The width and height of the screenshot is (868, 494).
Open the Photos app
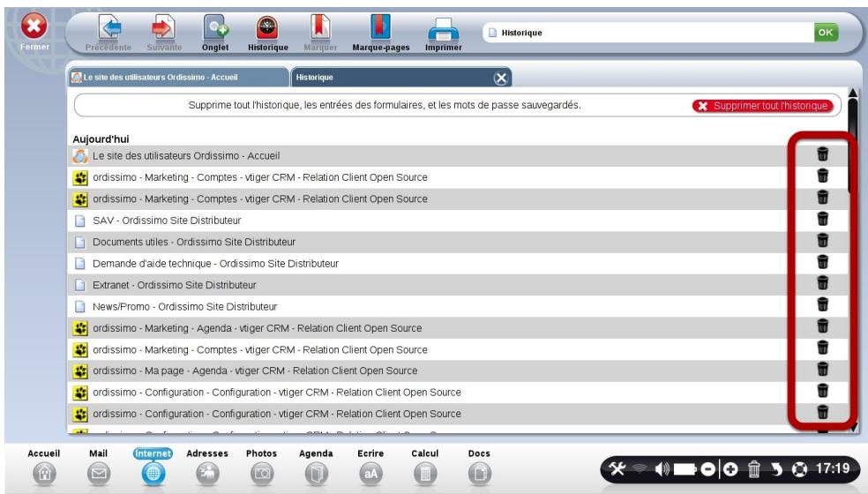262,474
